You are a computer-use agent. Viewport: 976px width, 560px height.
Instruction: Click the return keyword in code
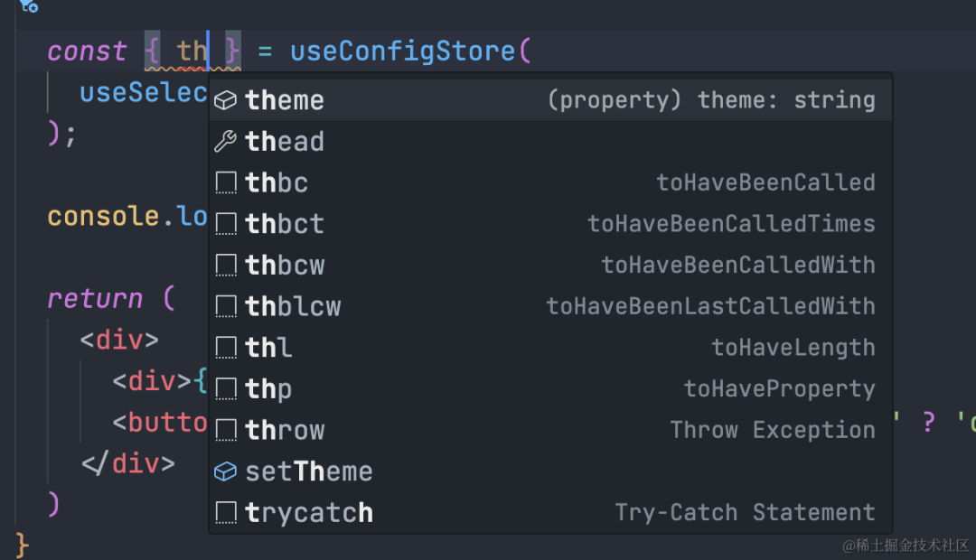click(95, 298)
